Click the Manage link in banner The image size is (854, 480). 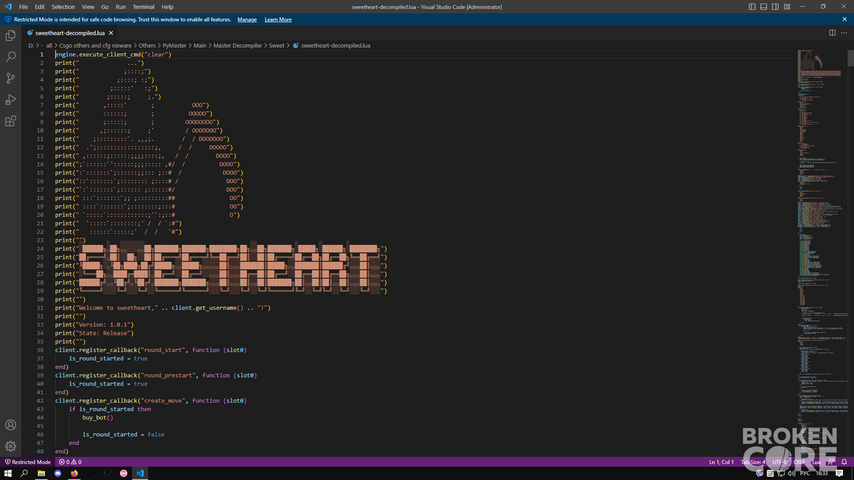(247, 20)
